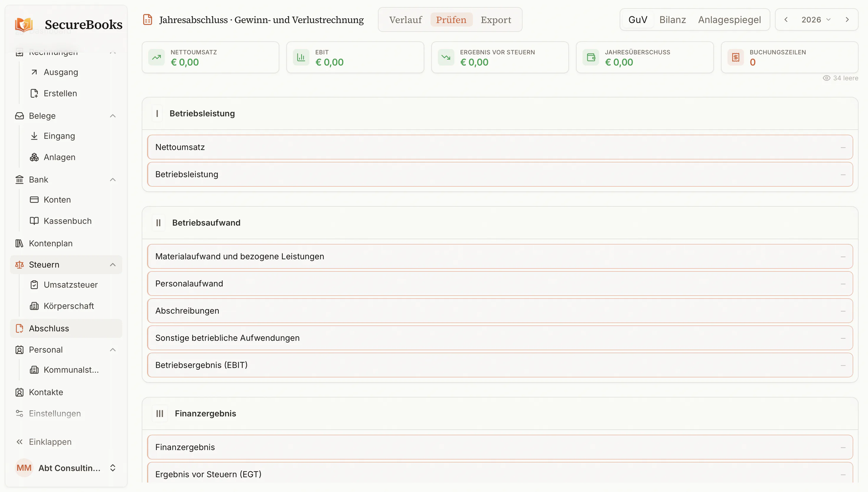Switch to the Export tab
868x492 pixels.
496,19
